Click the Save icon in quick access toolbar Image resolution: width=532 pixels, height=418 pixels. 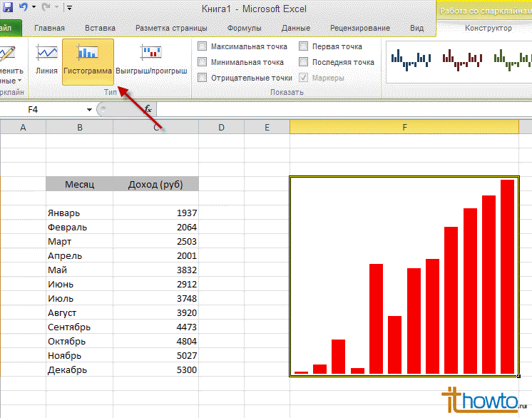point(7,7)
